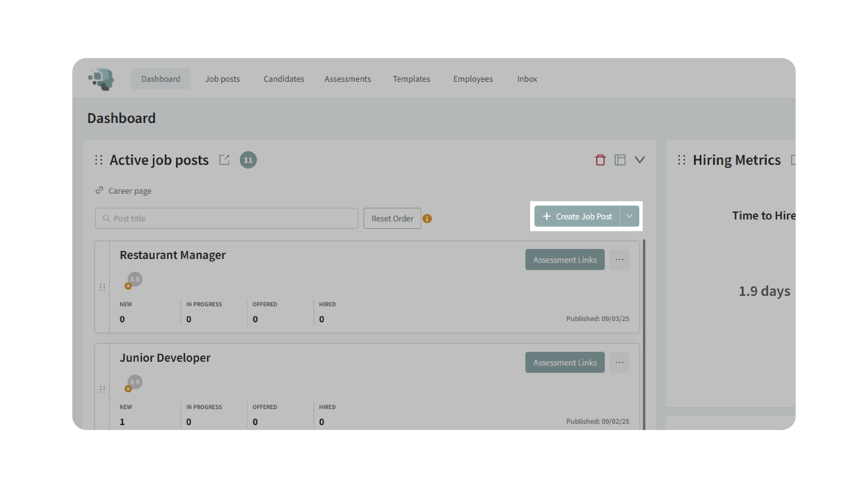Screen dimensions: 868x488
Task: Expand the Create Job Post dropdown arrow
Action: (x=629, y=216)
